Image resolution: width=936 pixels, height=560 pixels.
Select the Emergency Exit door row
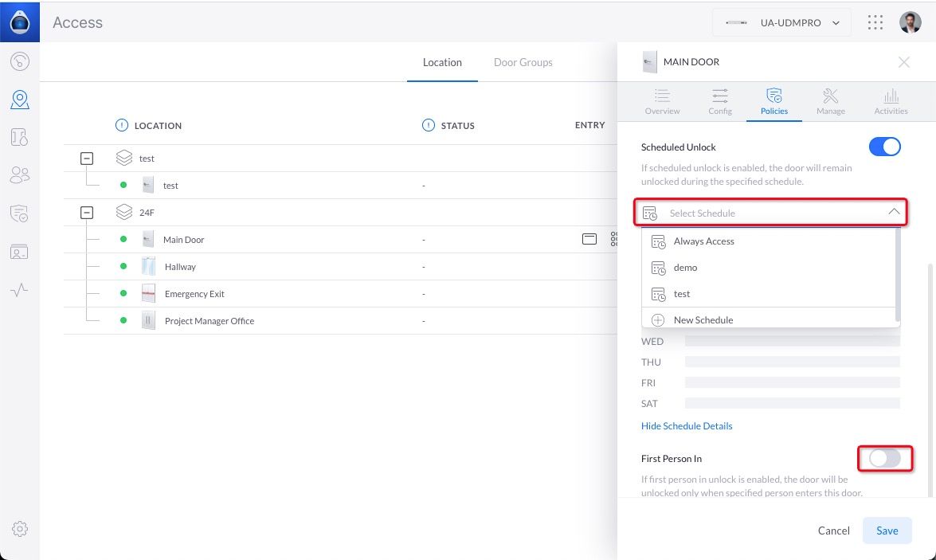[x=194, y=294]
